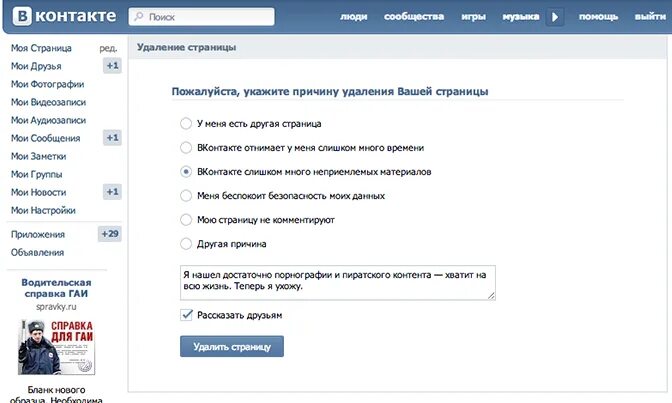The width and height of the screenshot is (672, 403).
Task: Open the +1 friends notification badge
Action: [x=112, y=66]
